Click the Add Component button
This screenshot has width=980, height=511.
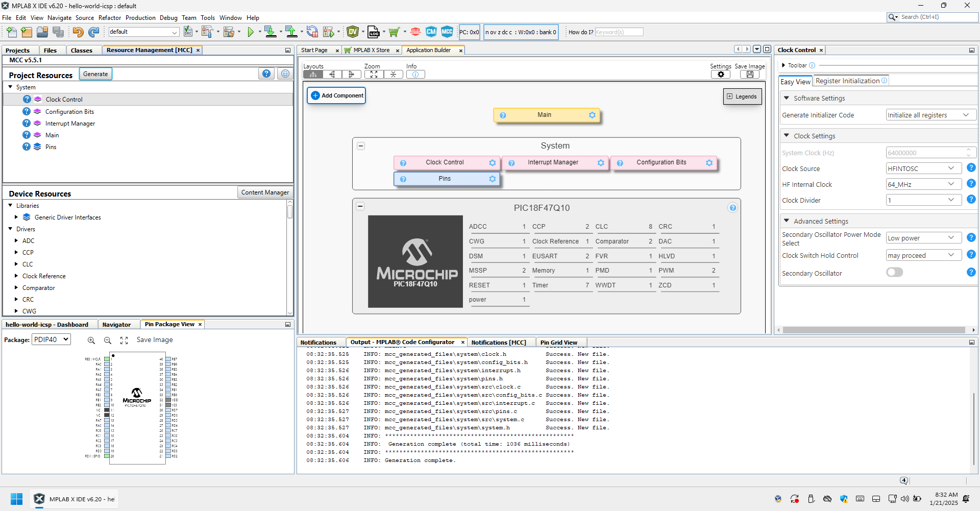point(337,95)
